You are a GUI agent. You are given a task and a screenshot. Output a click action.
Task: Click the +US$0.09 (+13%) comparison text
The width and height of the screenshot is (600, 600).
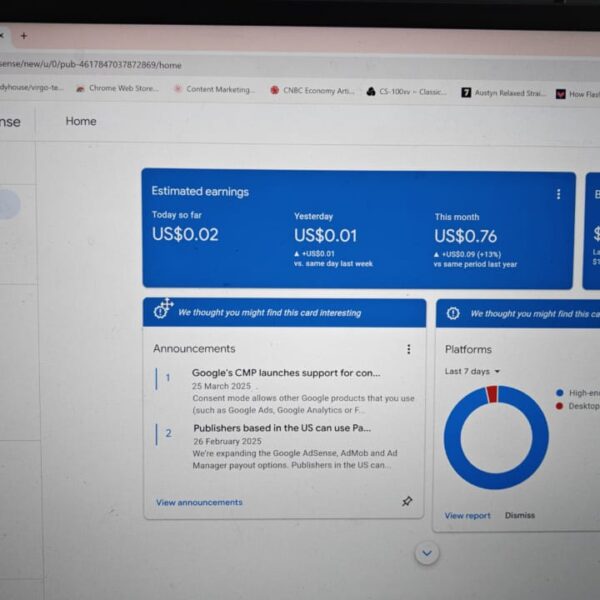[x=471, y=254]
